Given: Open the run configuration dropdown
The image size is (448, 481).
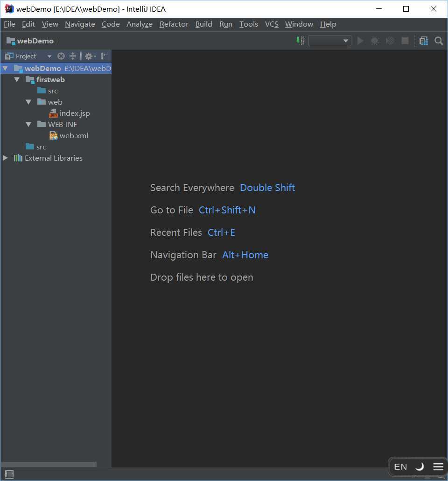Looking at the screenshot, I should pyautogui.click(x=329, y=41).
